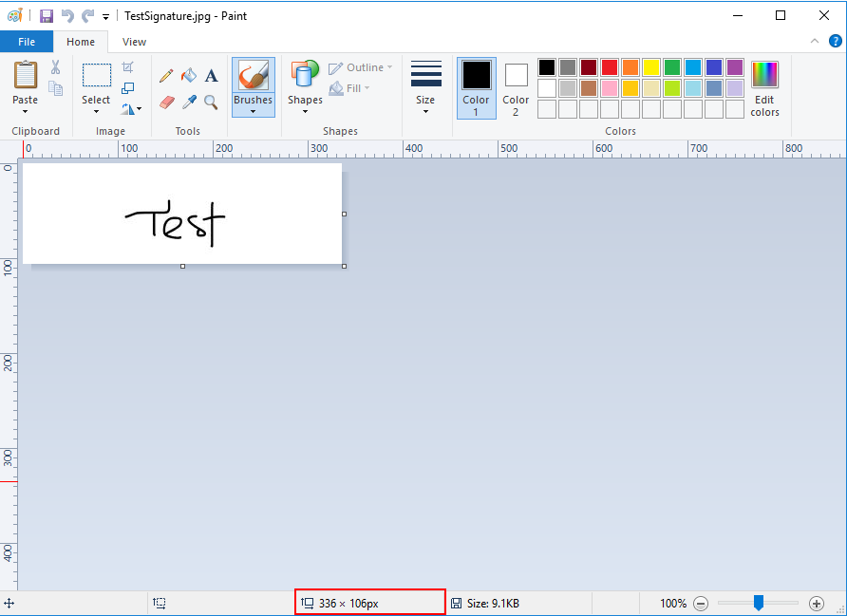Select the Eraser tool

pyautogui.click(x=167, y=103)
